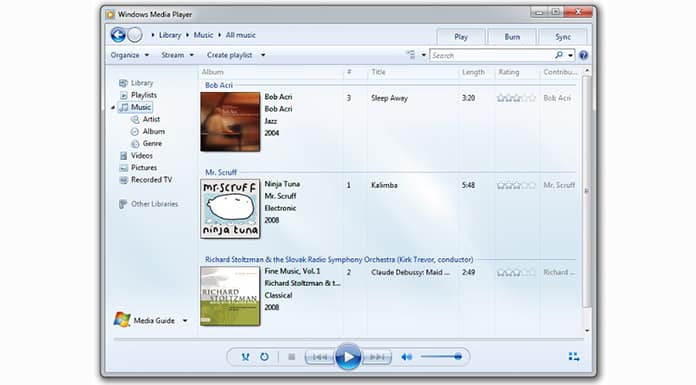The width and height of the screenshot is (696, 385).
Task: Click the scrollbar down arrow
Action: [x=587, y=330]
